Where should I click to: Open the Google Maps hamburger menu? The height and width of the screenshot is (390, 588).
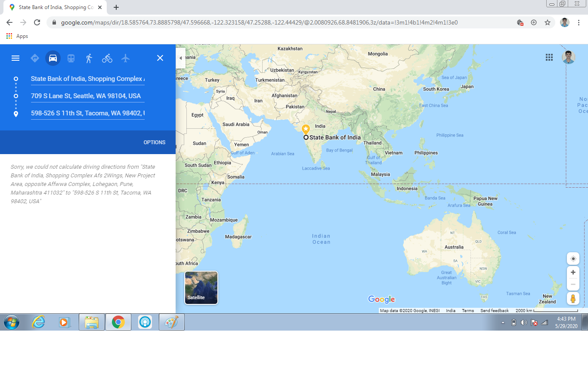pos(15,58)
